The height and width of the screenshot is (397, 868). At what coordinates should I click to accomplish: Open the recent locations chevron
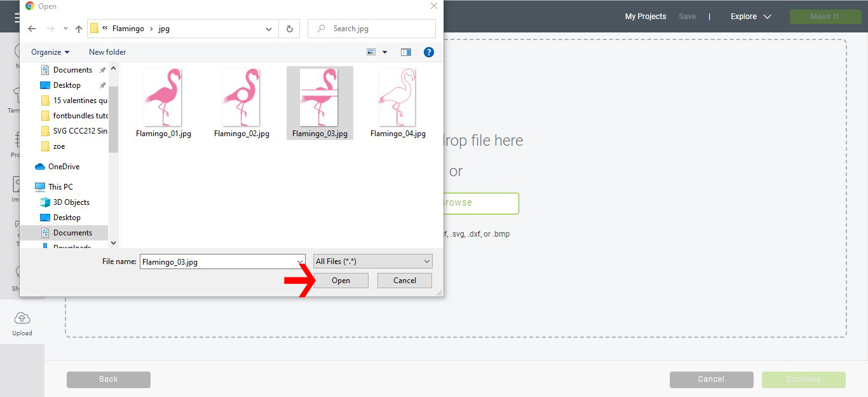pyautogui.click(x=65, y=29)
